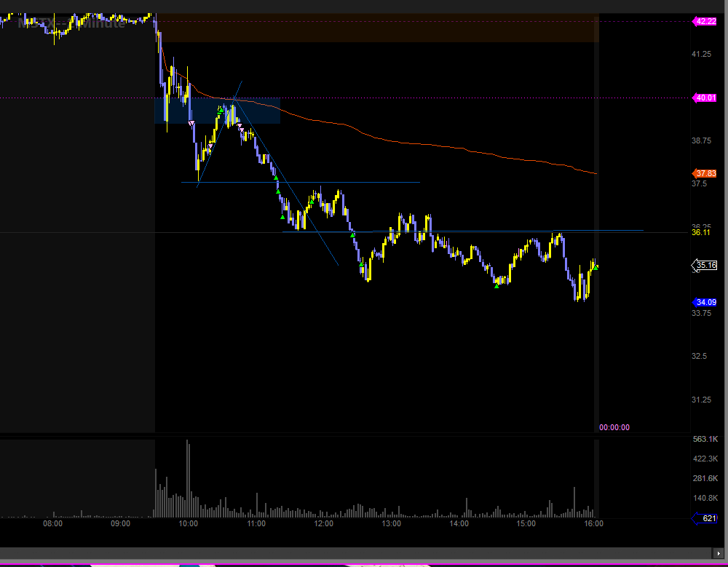Click the 14:00 time axis label

(459, 524)
